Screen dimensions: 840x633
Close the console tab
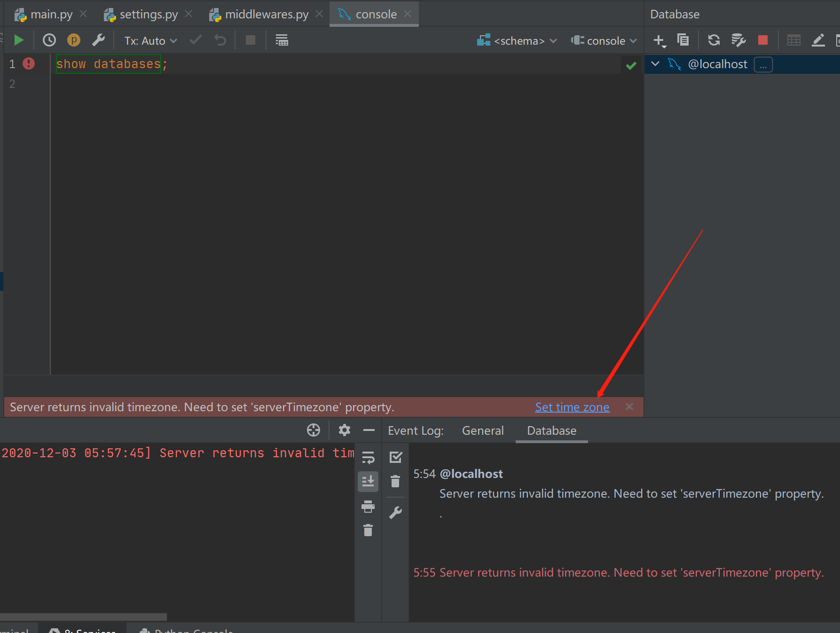(408, 14)
